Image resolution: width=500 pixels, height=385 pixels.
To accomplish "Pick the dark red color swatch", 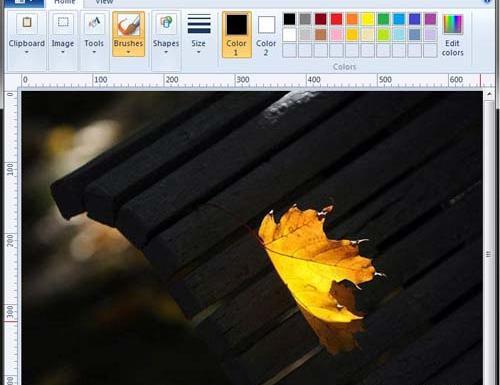I will [x=321, y=19].
